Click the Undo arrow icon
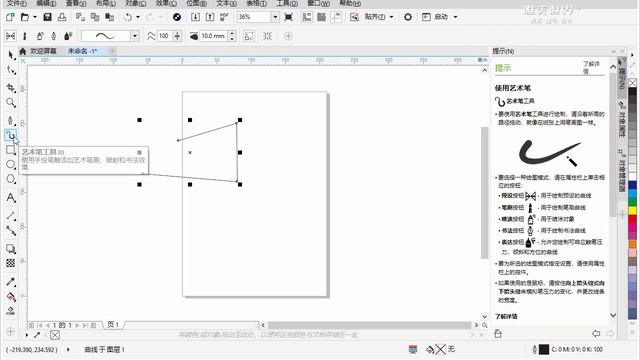The image size is (640, 360). (128, 17)
